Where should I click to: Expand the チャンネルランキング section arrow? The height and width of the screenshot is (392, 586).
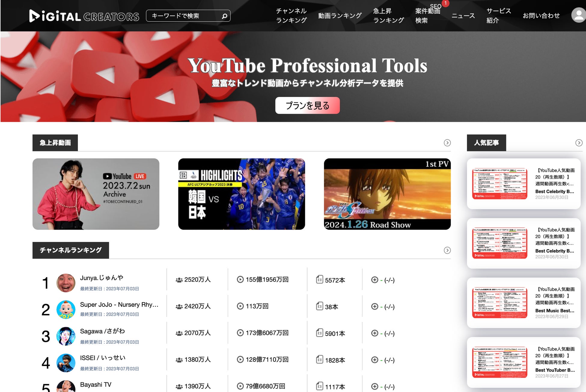point(447,250)
